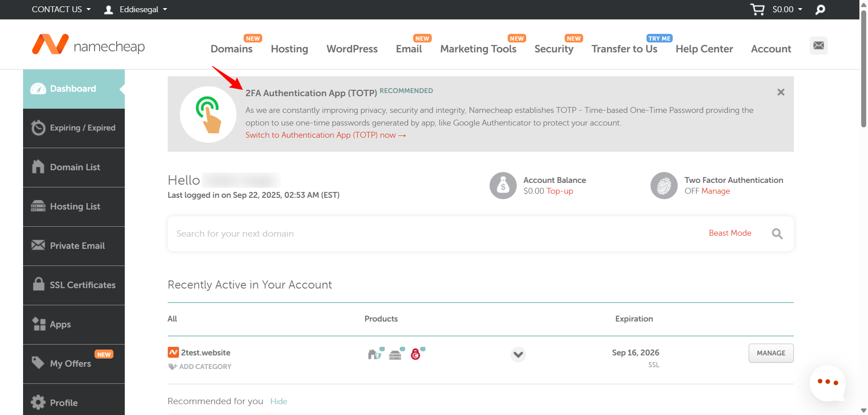Image resolution: width=868 pixels, height=415 pixels.
Task: Click the domain privacy house-shield icon
Action: coord(376,354)
